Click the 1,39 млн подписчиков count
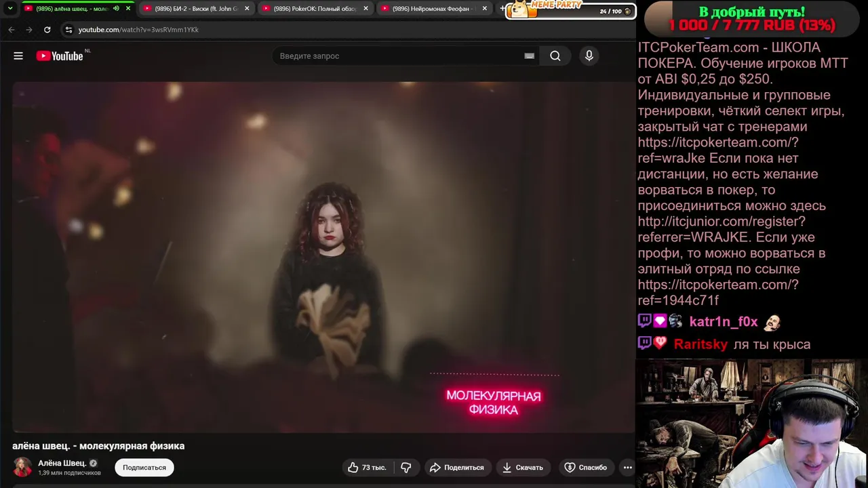The height and width of the screenshot is (488, 868). pos(69,473)
